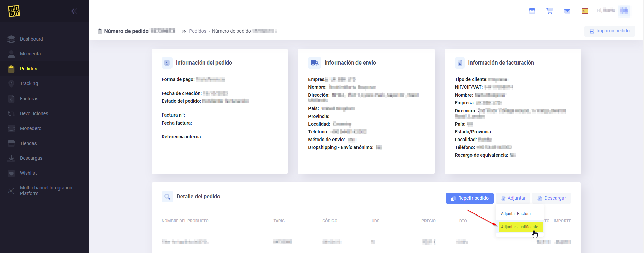Click Imprimir pedido button
644x253 pixels.
[609, 31]
